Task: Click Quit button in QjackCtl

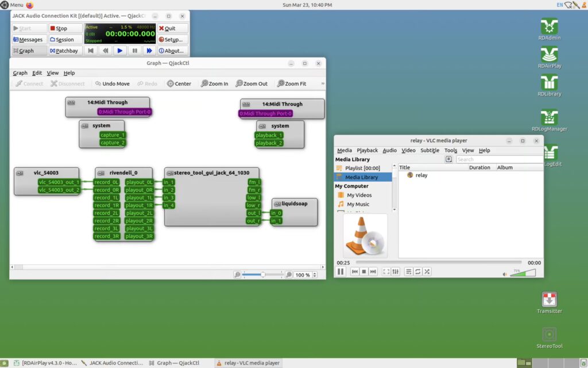Action: point(172,28)
